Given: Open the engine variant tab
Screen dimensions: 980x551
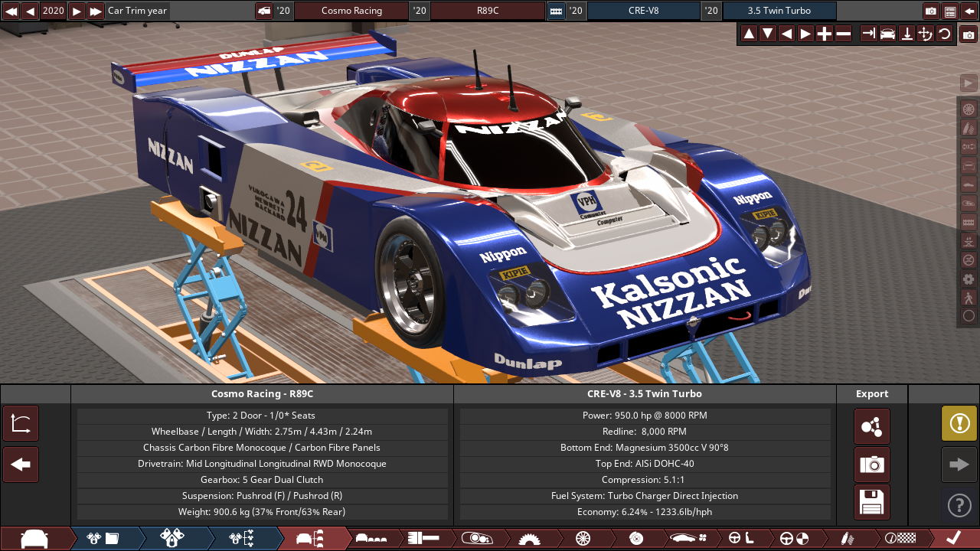Looking at the screenshot, I should click(x=172, y=539).
